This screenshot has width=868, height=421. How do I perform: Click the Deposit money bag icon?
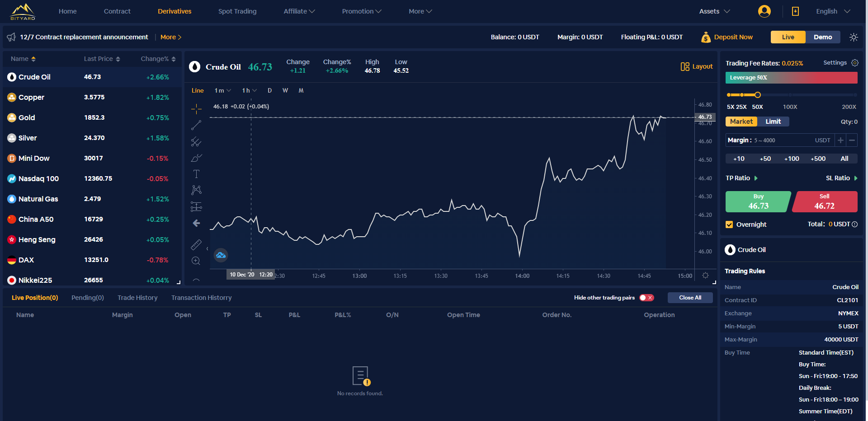[x=706, y=37]
